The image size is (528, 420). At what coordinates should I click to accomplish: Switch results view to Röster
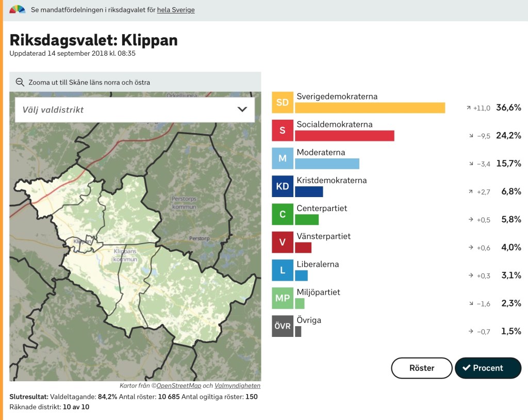tap(421, 368)
